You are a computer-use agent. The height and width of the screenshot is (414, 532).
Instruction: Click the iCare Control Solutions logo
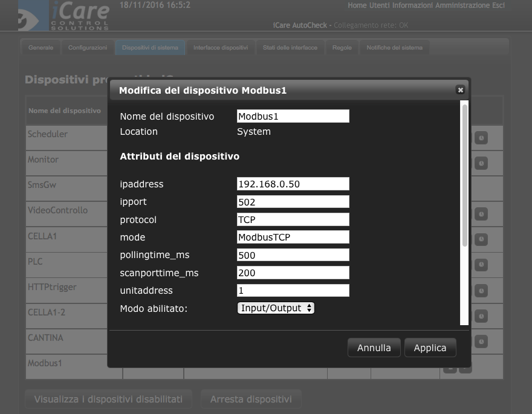coord(64,16)
